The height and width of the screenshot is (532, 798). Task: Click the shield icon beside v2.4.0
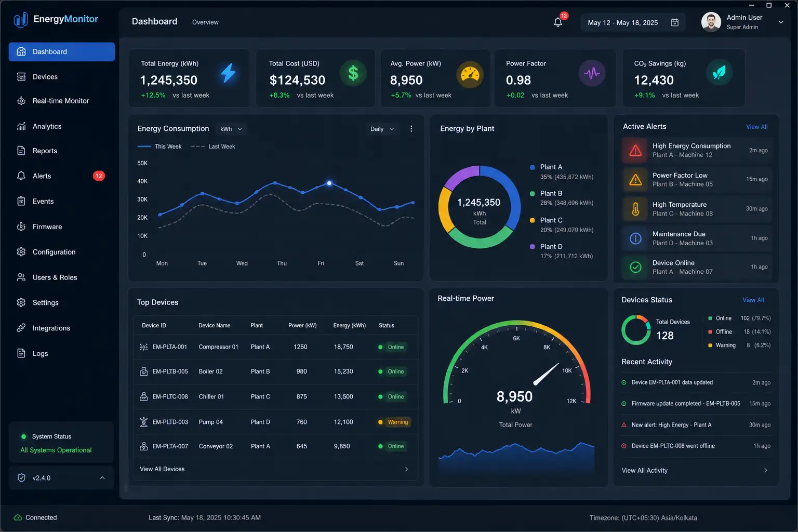pos(21,478)
